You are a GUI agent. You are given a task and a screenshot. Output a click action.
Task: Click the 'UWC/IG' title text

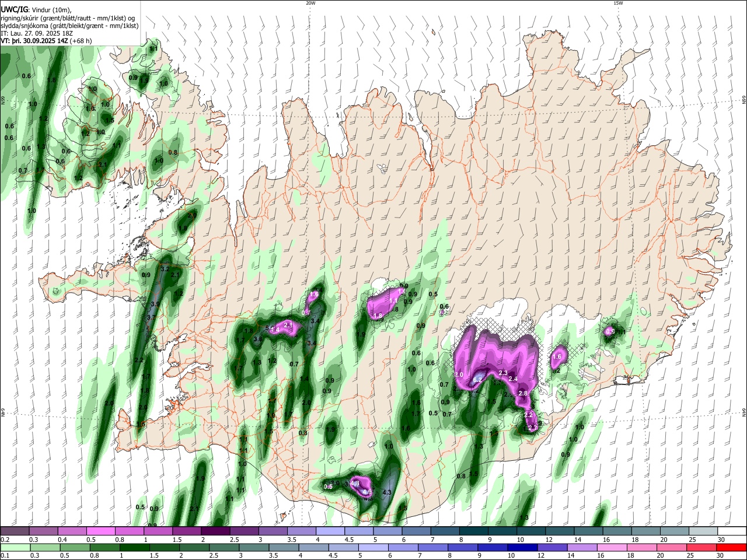pyautogui.click(x=15, y=10)
